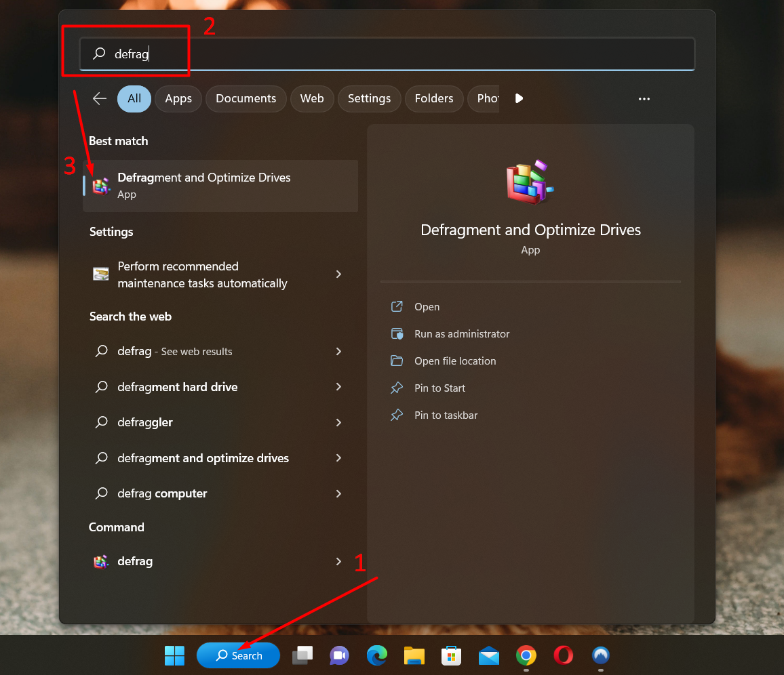Click the Pin to taskbar text
Screen dimensions: 784x675
(x=446, y=415)
